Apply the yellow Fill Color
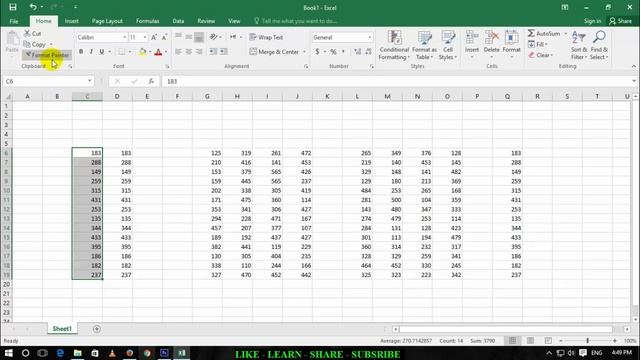The image size is (640, 360). point(142,51)
